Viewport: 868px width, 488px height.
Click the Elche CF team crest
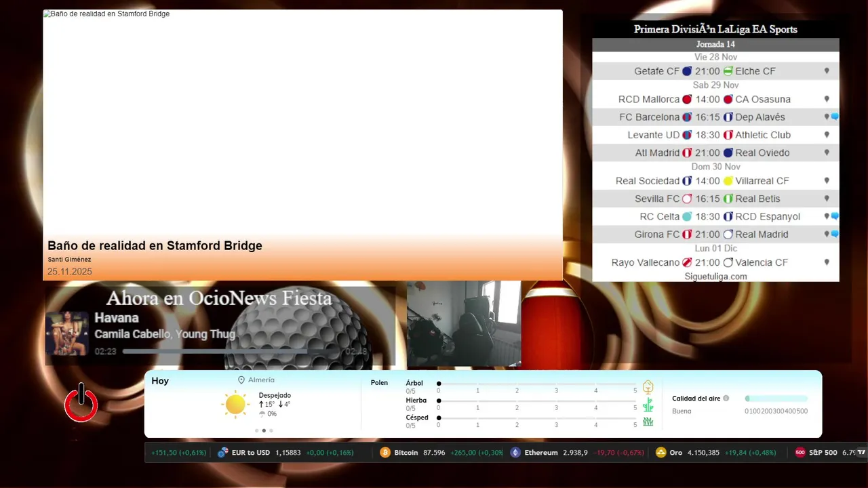[x=728, y=70]
